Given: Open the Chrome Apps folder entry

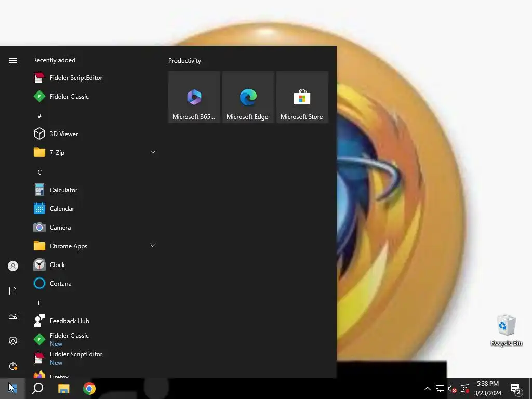Looking at the screenshot, I should (x=95, y=246).
